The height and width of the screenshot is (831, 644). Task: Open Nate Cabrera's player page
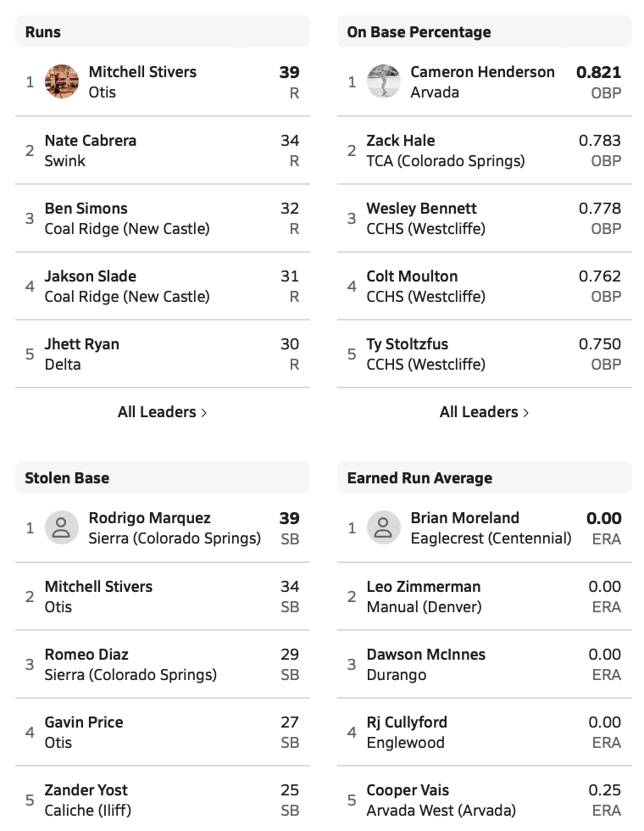(x=91, y=141)
